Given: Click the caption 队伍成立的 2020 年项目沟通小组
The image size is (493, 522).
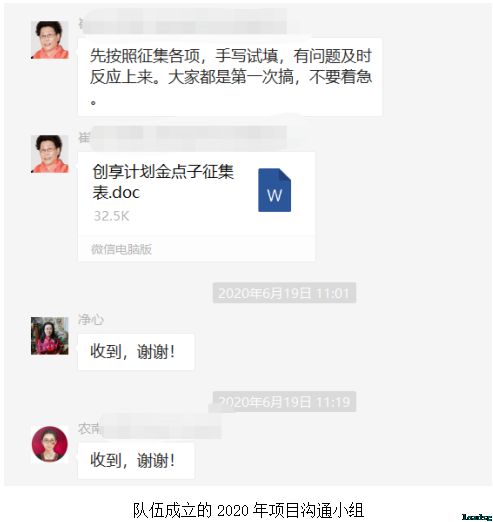Looking at the screenshot, I should (x=249, y=510).
